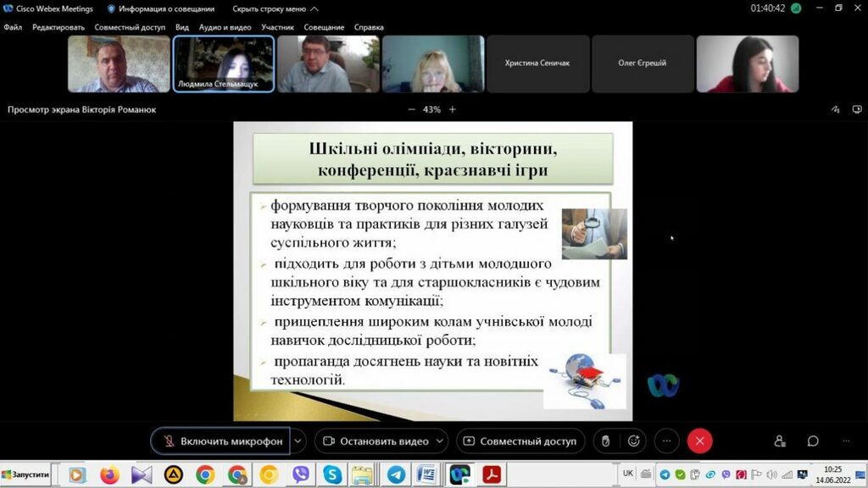
Task: Click the annotate icon near top right
Action: [835, 109]
